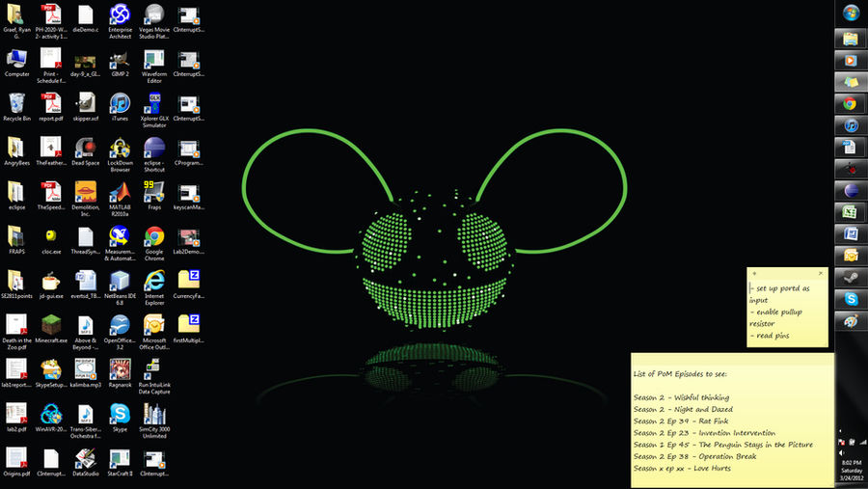This screenshot has width=868, height=489.
Task: Select the Ragnarok desktop icon
Action: (x=120, y=373)
